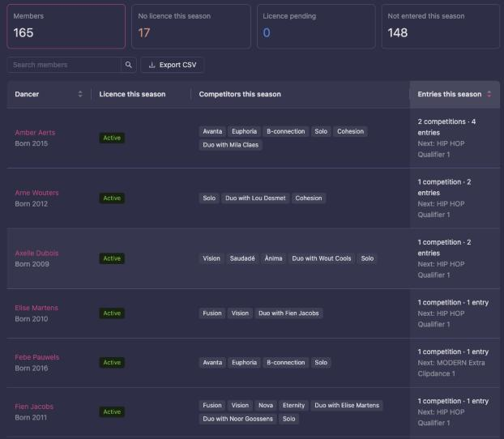Open Arne Wouters dancer profile

click(x=36, y=193)
